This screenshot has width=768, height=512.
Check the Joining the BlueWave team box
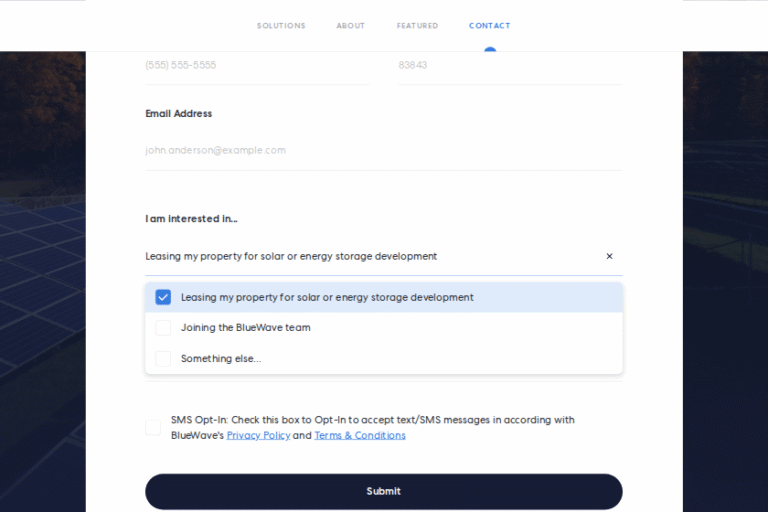tap(163, 328)
